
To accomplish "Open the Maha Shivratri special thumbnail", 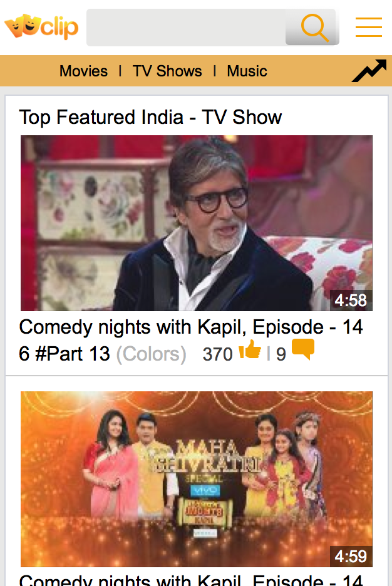I will tap(197, 479).
